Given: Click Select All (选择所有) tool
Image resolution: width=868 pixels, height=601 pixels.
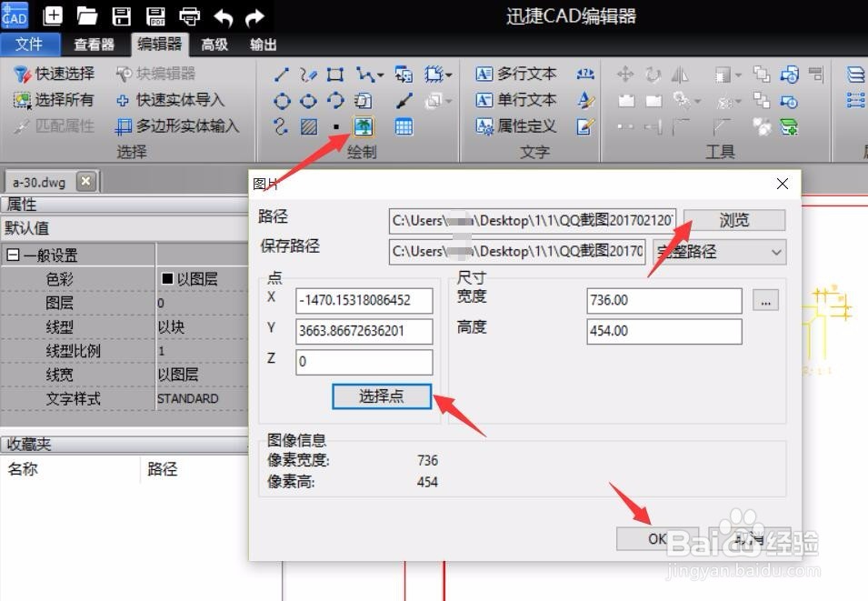Looking at the screenshot, I should pyautogui.click(x=54, y=100).
